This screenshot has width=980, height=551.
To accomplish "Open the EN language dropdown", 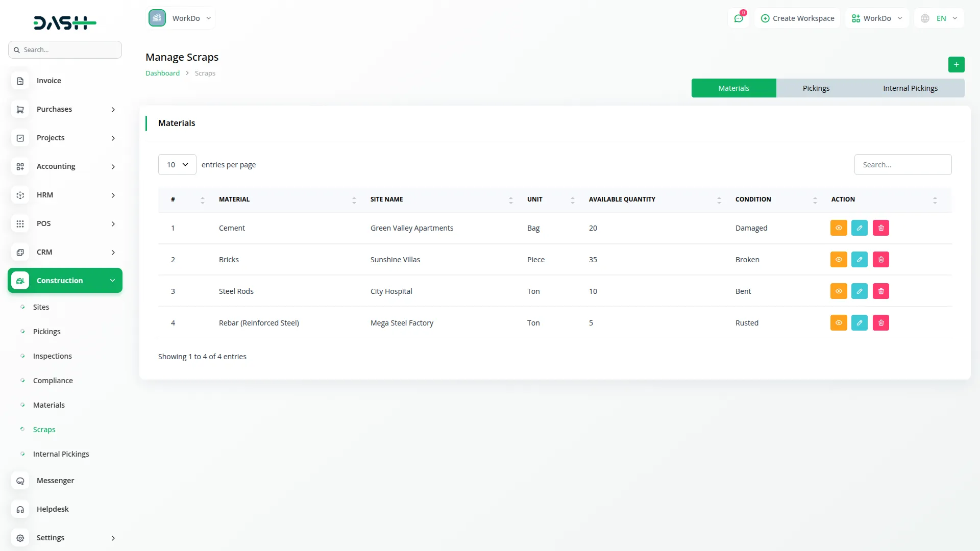I will pos(940,18).
